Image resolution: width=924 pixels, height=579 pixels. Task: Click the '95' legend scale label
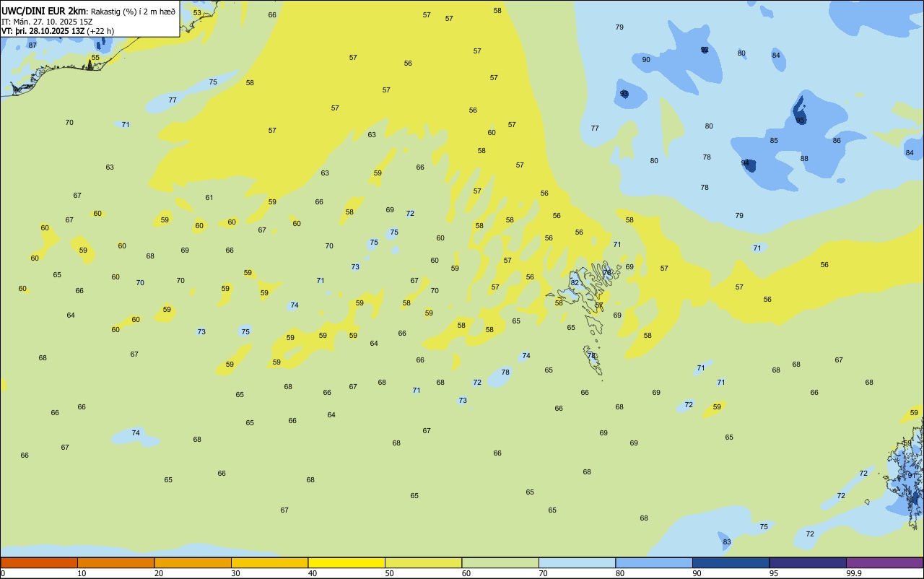774,573
